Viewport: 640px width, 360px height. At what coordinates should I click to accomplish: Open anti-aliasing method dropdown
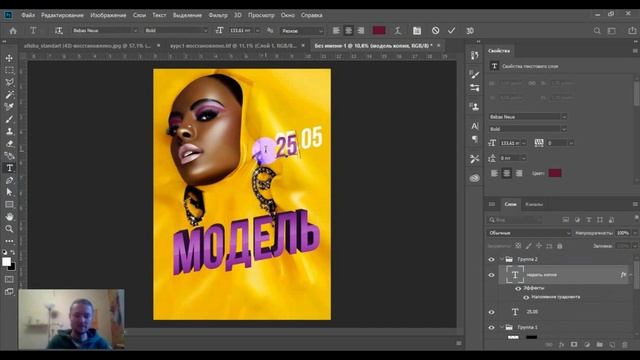[302, 31]
